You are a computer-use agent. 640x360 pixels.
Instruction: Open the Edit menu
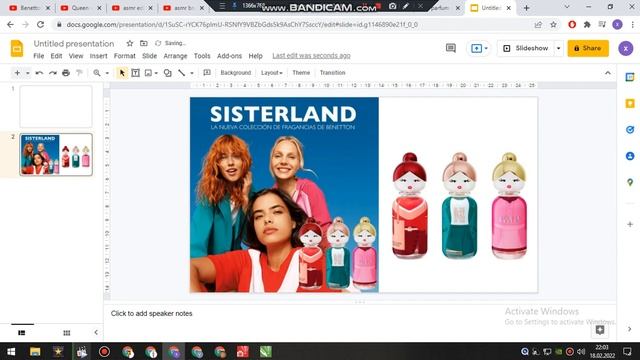[x=56, y=56]
